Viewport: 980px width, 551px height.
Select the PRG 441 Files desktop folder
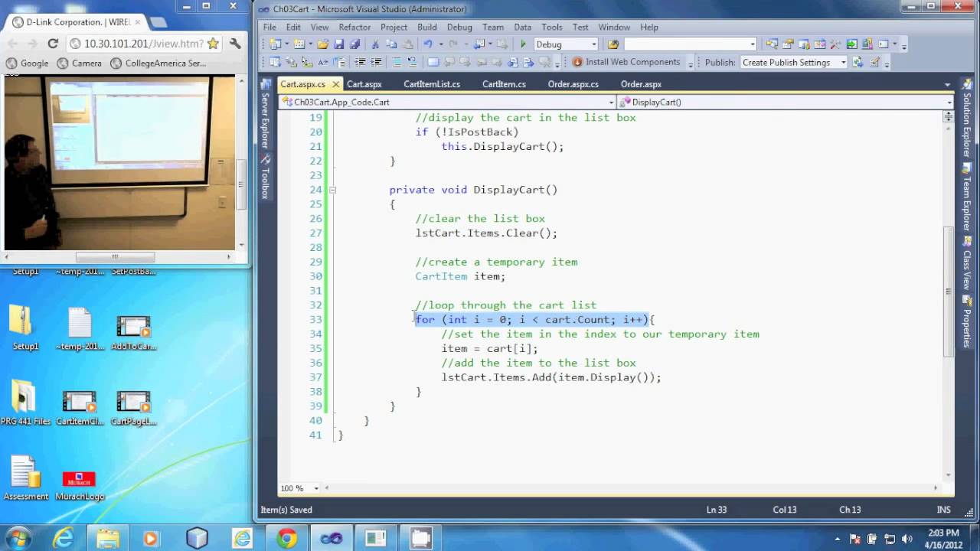click(25, 404)
